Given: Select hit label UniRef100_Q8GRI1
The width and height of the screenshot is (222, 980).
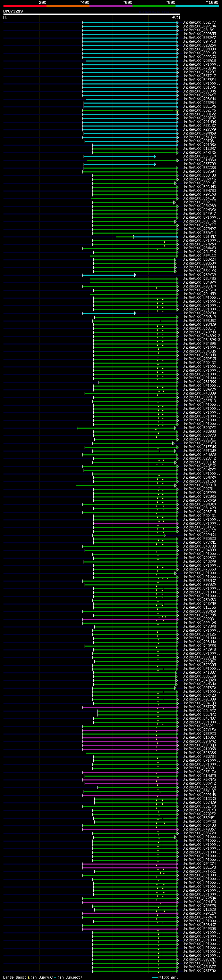Looking at the screenshot, I should [199, 726].
